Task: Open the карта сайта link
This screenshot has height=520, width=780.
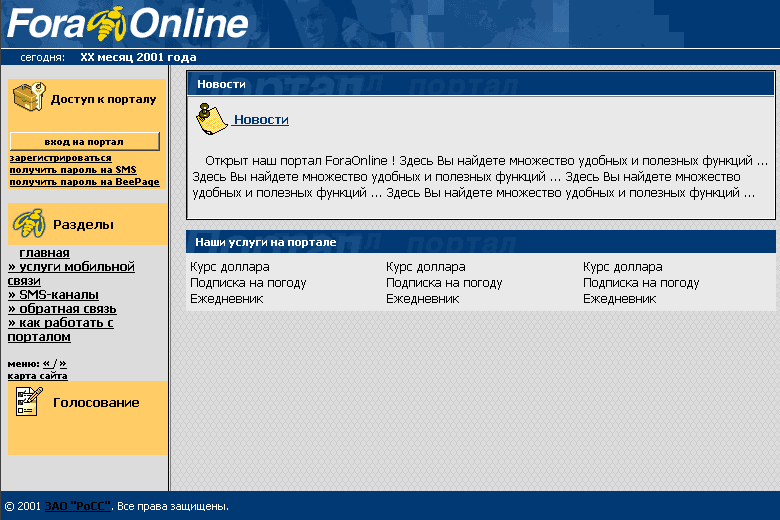Action: [x=37, y=376]
